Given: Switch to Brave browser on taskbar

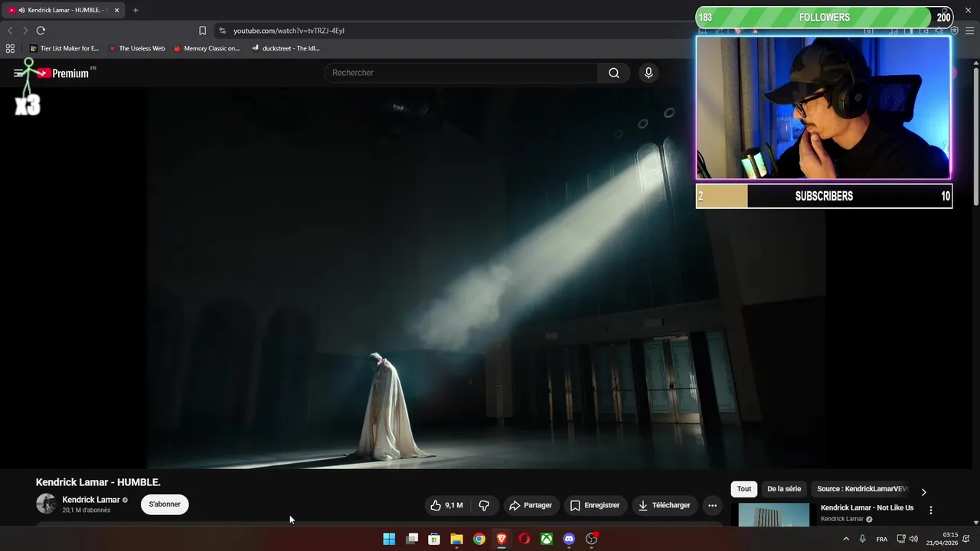Looking at the screenshot, I should [501, 539].
